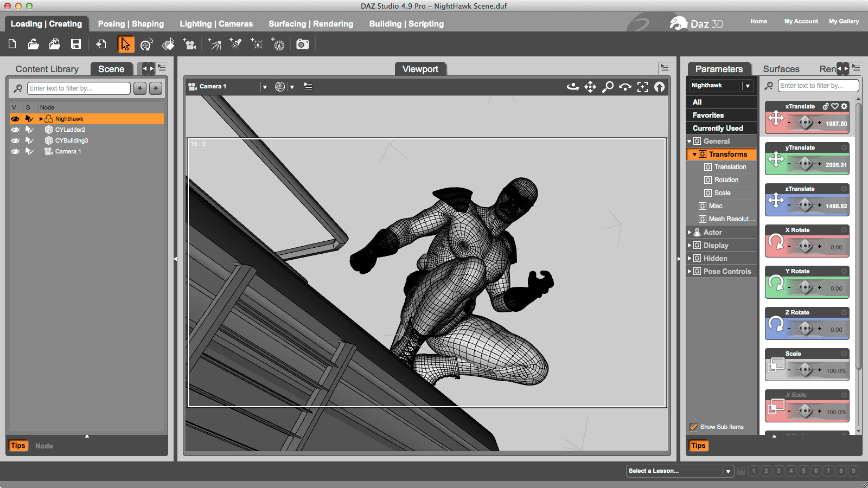The width and height of the screenshot is (868, 488).
Task: Click the Create New Spotlight icon
Action: [x=235, y=44]
